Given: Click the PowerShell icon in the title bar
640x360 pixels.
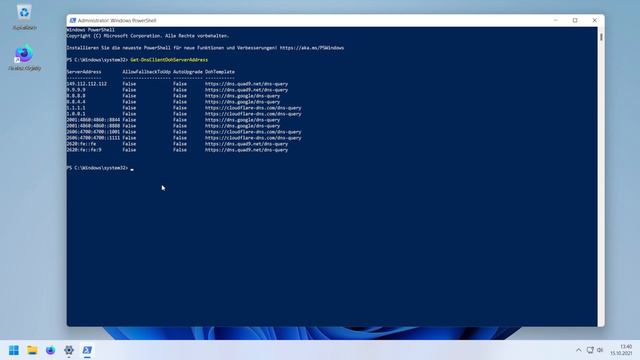Looking at the screenshot, I should [x=73, y=20].
